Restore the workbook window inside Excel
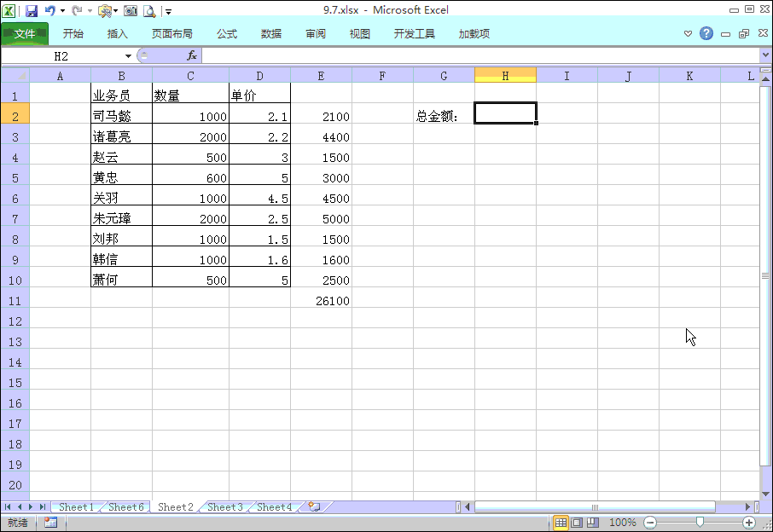 click(x=744, y=33)
